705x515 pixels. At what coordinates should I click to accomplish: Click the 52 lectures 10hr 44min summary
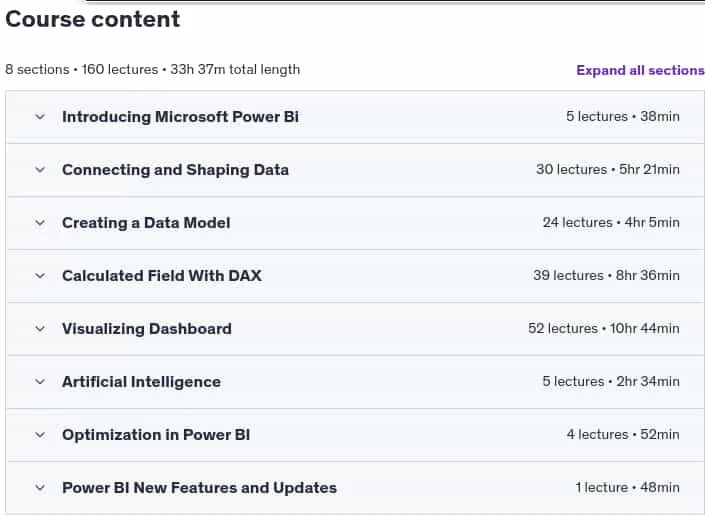click(x=604, y=328)
